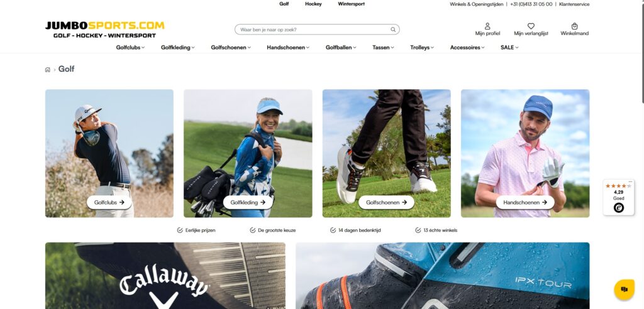Click the Handschoenen arrow button on photo

pos(525,202)
